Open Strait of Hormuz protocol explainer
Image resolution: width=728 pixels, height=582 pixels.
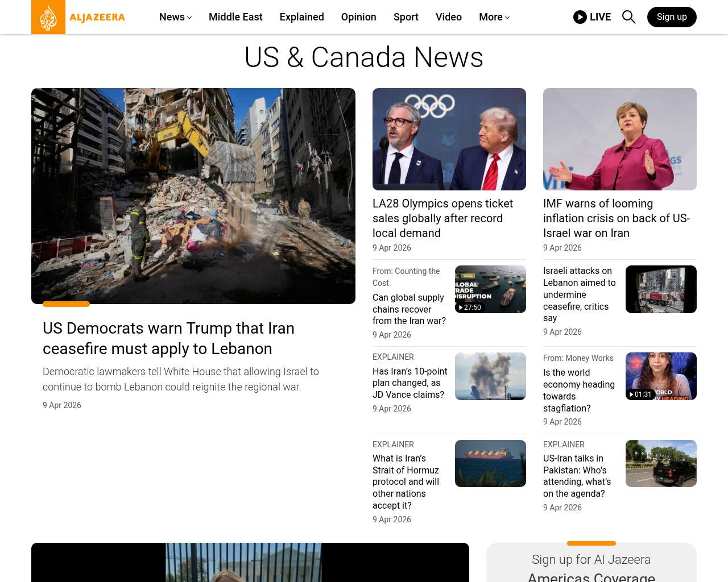(406, 482)
